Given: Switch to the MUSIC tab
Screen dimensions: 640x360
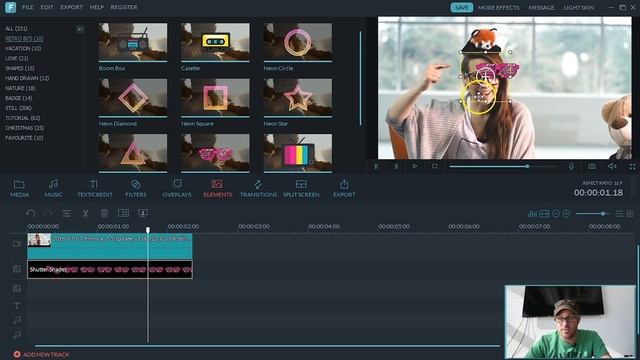Looking at the screenshot, I should (53, 189).
